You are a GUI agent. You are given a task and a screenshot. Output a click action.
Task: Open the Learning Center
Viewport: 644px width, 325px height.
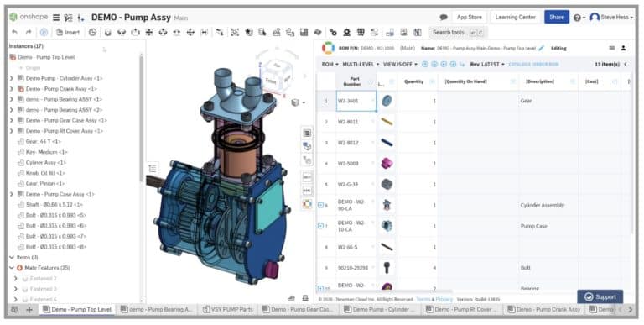(515, 18)
